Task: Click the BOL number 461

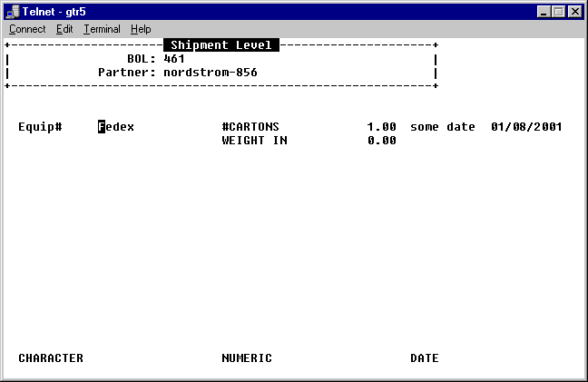Action: click(x=174, y=59)
